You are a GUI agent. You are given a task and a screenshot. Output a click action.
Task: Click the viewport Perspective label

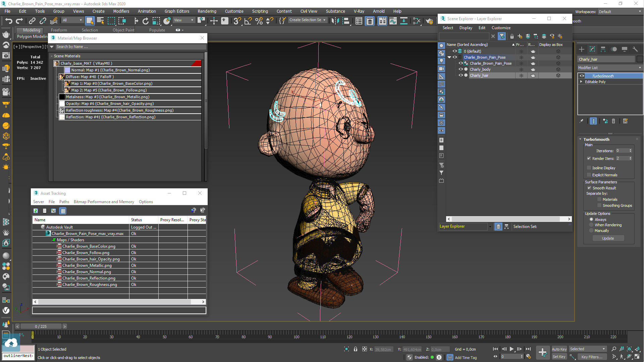[32, 47]
